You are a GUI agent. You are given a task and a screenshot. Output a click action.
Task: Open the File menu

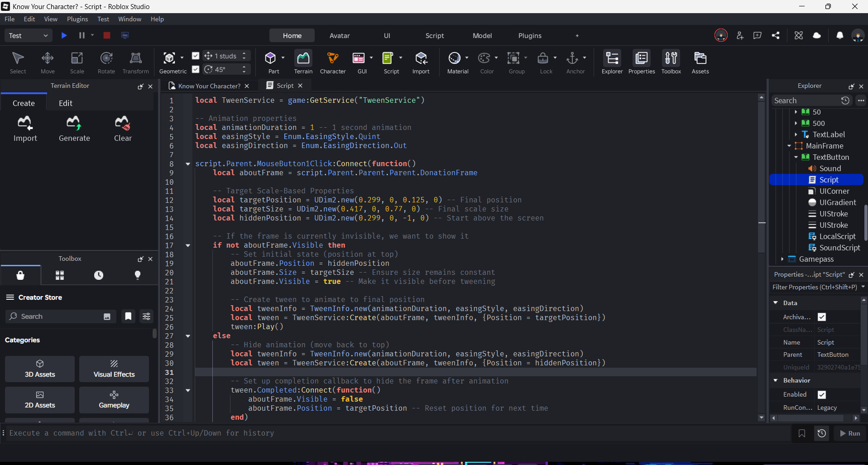tap(10, 19)
